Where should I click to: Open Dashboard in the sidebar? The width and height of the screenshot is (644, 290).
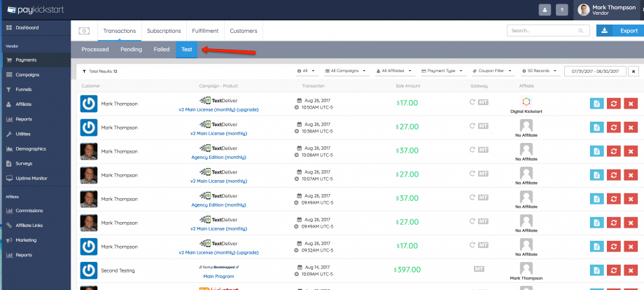(x=35, y=27)
